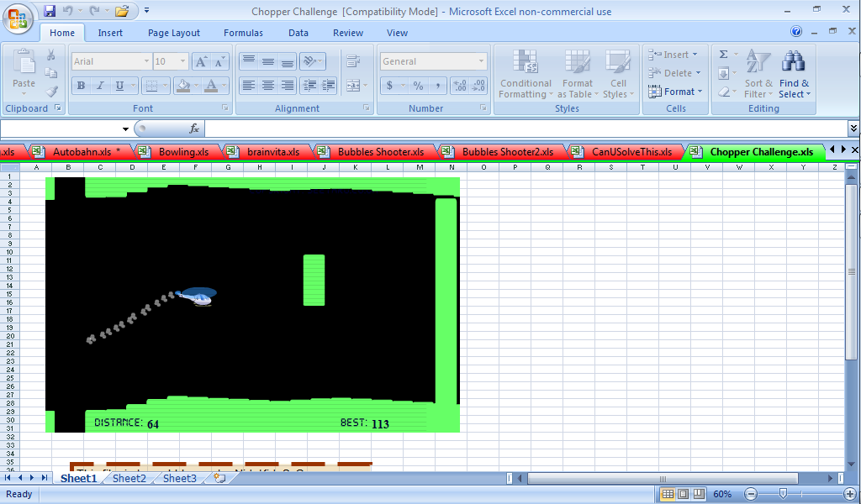
Task: Open fill color paint bucket
Action: click(x=184, y=86)
